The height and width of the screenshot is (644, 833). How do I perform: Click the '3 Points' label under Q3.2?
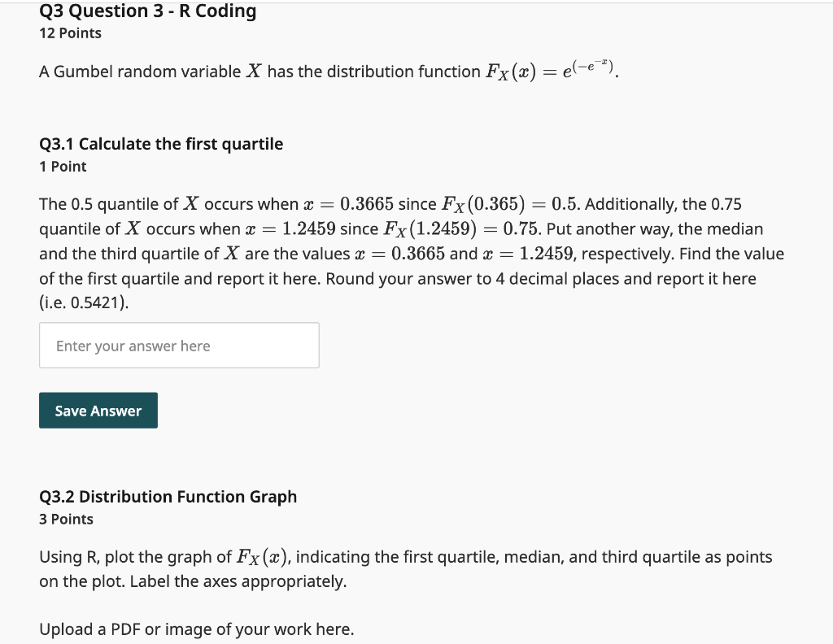pyautogui.click(x=66, y=519)
